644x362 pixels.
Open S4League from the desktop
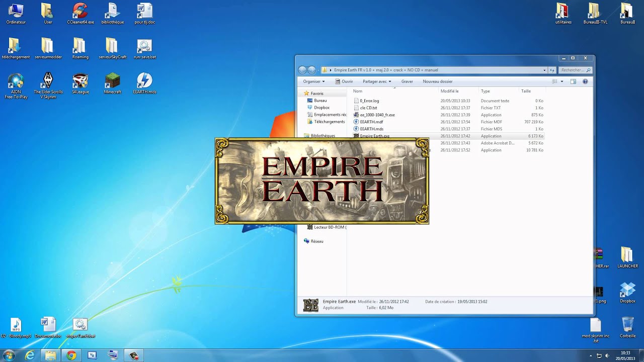pos(80,80)
